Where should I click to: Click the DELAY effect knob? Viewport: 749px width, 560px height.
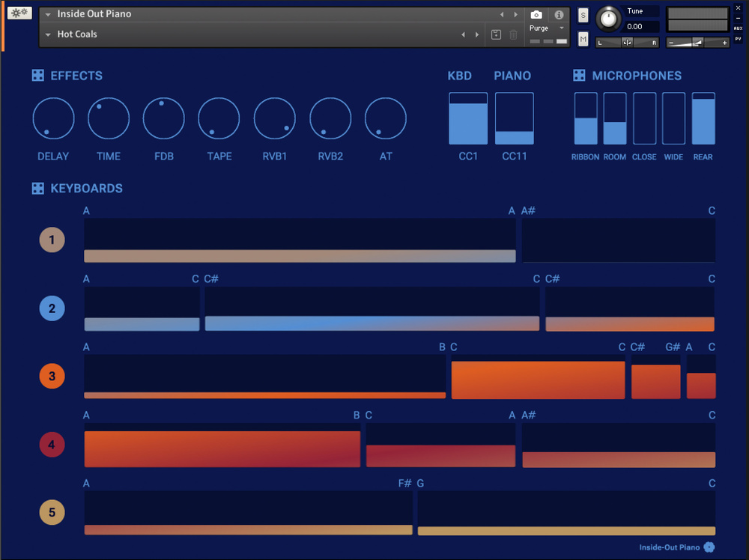(53, 119)
